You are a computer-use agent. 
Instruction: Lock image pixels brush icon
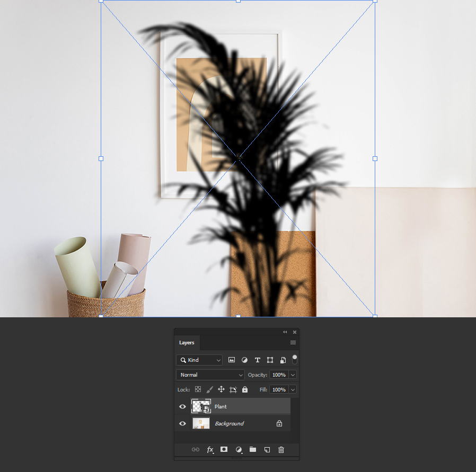pyautogui.click(x=209, y=389)
